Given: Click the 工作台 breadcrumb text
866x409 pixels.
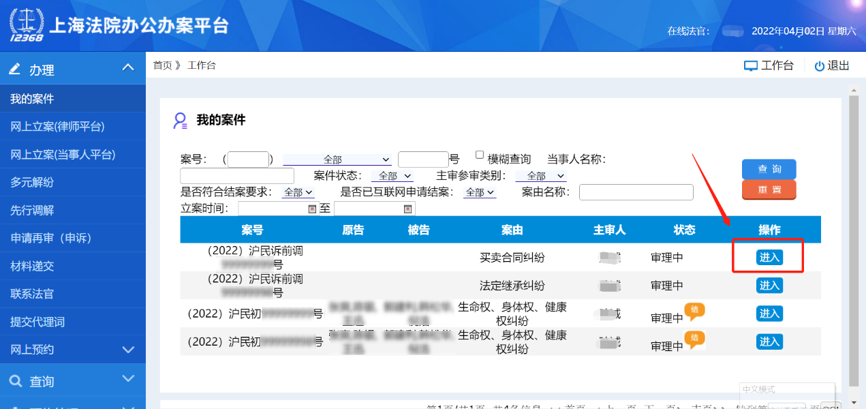Looking at the screenshot, I should [x=202, y=66].
